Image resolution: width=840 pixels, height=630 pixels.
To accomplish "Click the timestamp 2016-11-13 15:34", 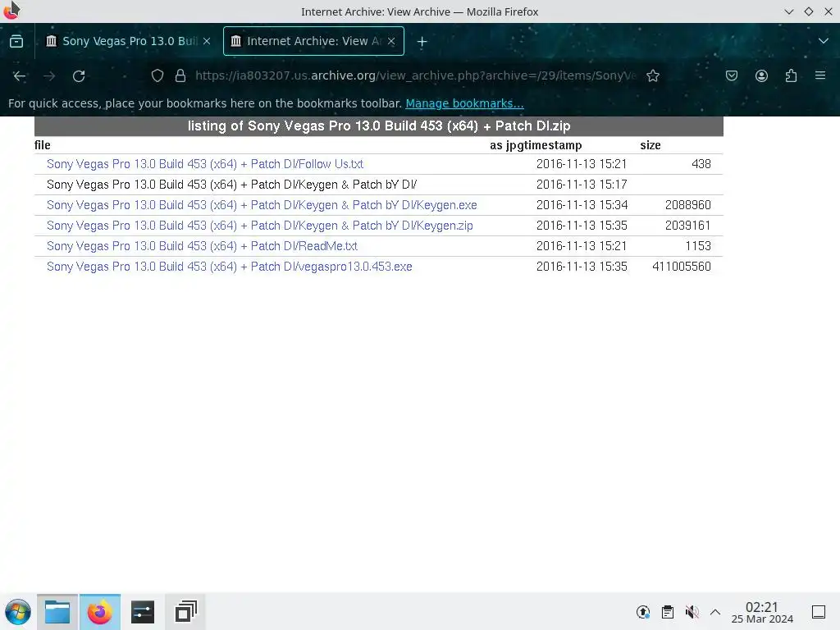I will tap(582, 205).
